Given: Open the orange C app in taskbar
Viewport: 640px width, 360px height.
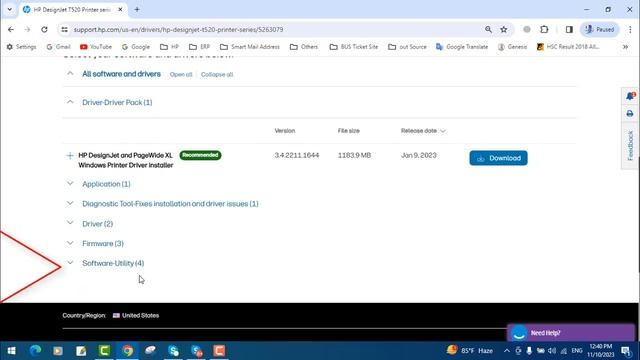Looking at the screenshot, I should pyautogui.click(x=219, y=351).
